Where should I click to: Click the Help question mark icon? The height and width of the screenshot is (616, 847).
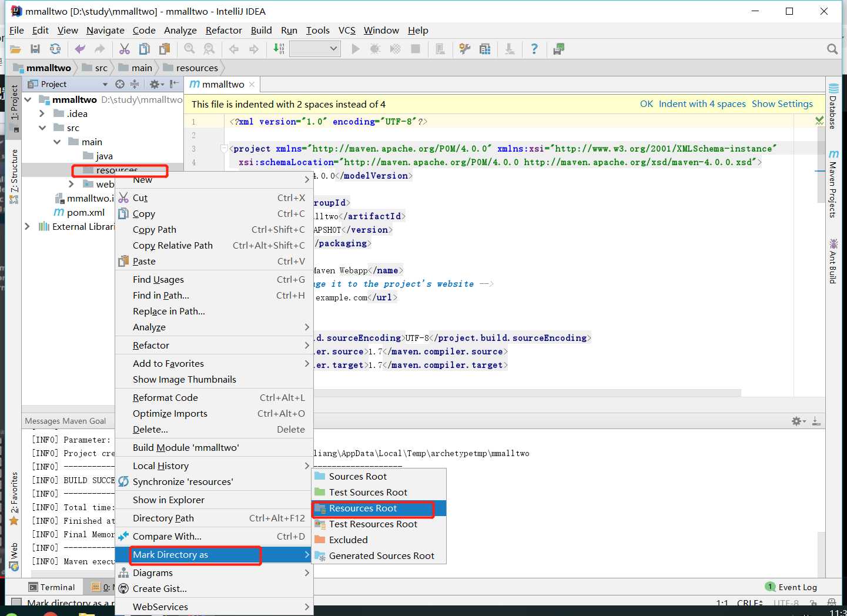[x=534, y=49]
